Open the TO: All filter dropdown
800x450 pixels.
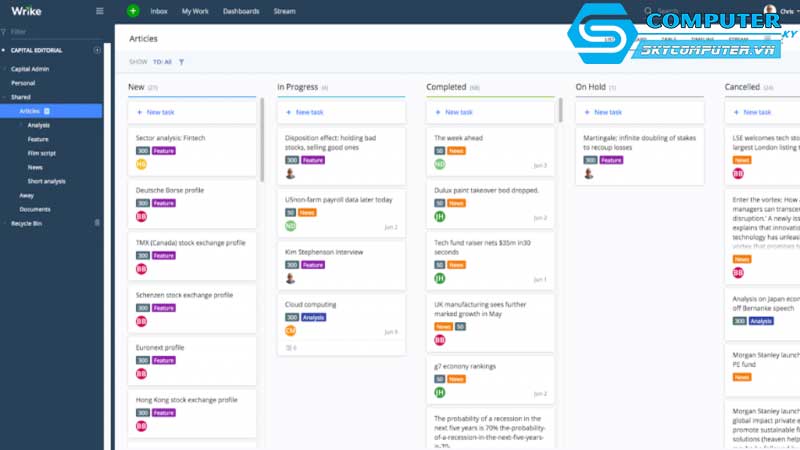point(162,62)
